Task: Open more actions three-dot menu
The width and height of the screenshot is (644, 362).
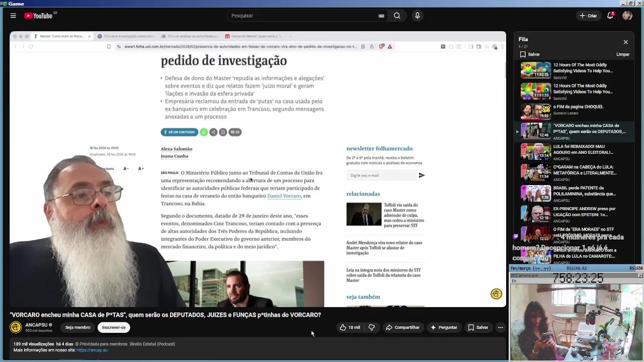Action: tap(500, 327)
